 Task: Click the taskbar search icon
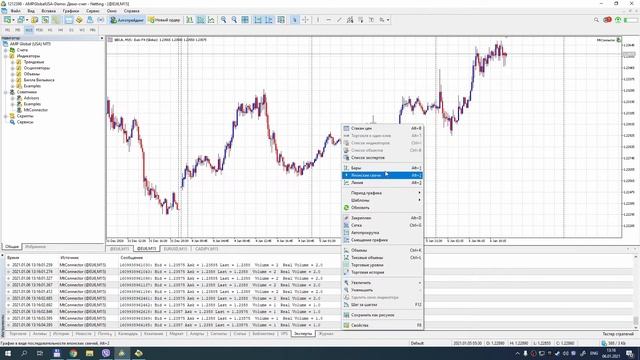click(24, 353)
